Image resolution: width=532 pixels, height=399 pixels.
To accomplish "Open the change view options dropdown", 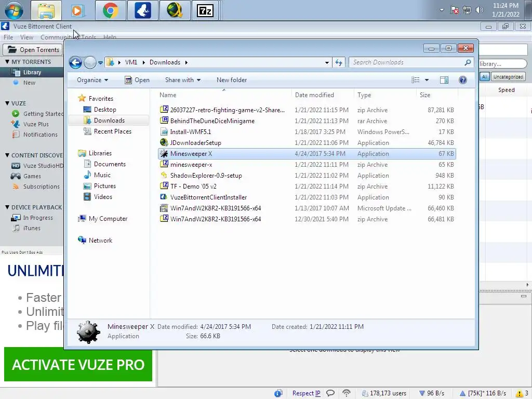I will point(427,80).
